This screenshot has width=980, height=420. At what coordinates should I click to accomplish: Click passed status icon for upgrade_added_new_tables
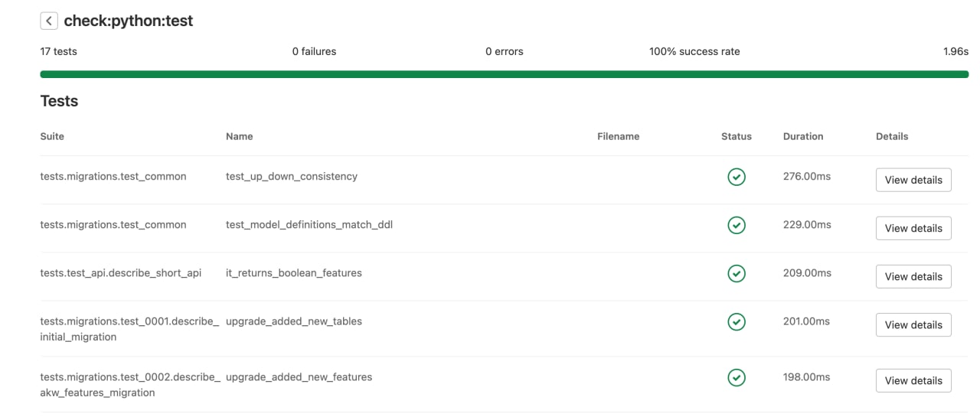tap(737, 321)
